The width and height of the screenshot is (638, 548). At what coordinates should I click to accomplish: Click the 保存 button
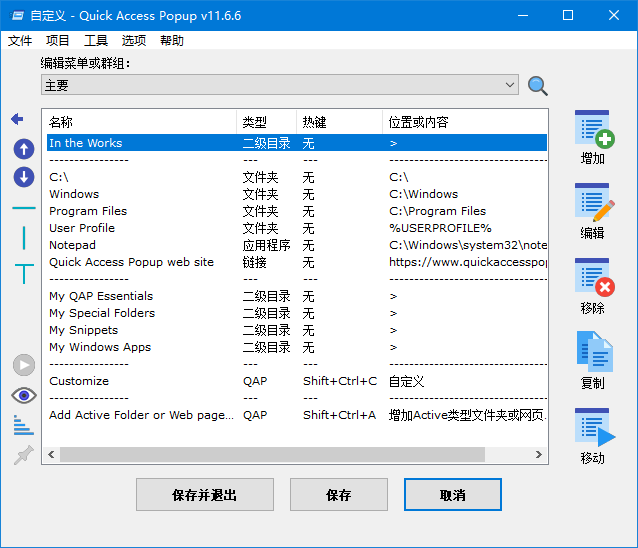coord(339,495)
